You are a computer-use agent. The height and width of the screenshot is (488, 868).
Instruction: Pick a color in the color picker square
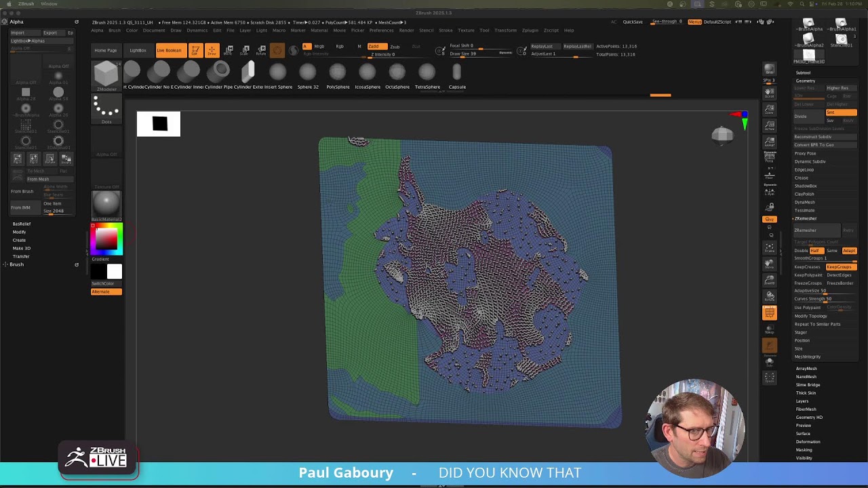(106, 240)
